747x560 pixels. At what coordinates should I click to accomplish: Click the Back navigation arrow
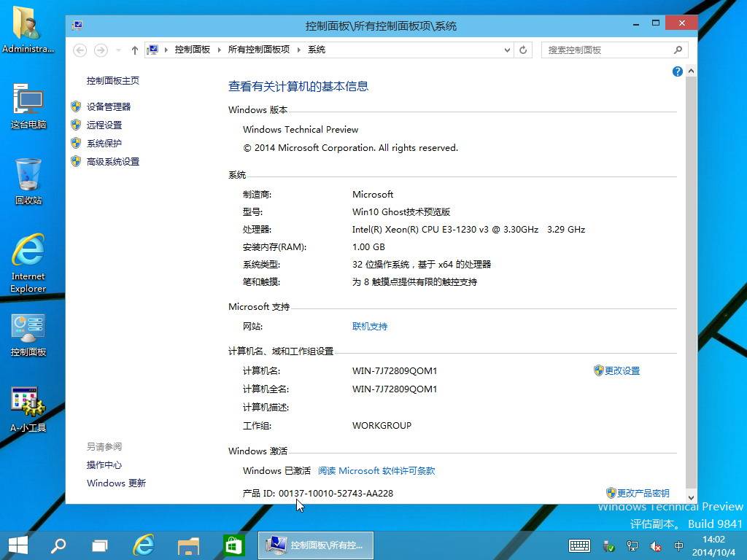pos(80,50)
